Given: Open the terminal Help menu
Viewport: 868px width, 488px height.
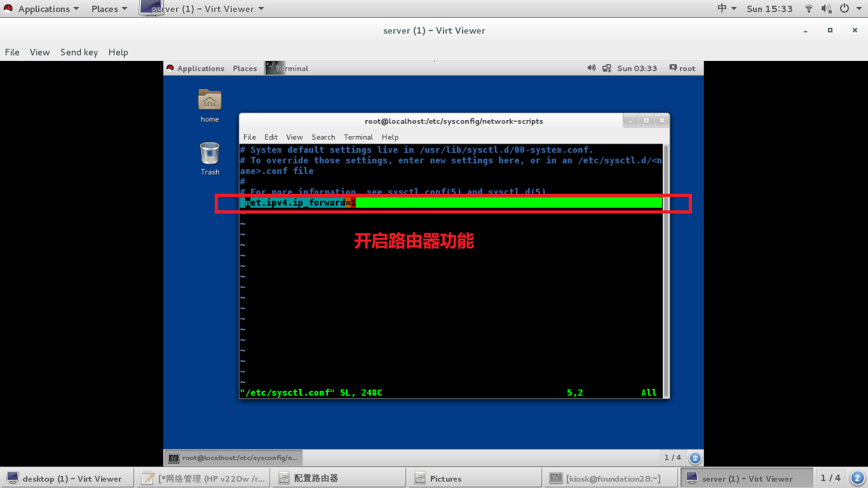Looking at the screenshot, I should (x=390, y=137).
